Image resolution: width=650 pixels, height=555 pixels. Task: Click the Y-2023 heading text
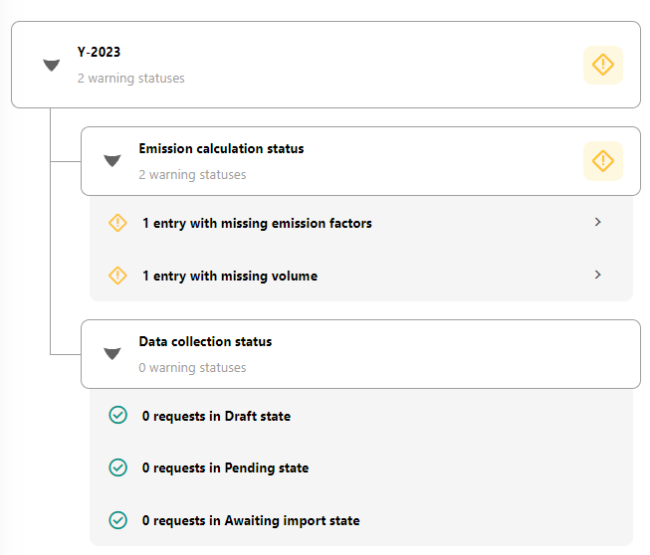[99, 52]
